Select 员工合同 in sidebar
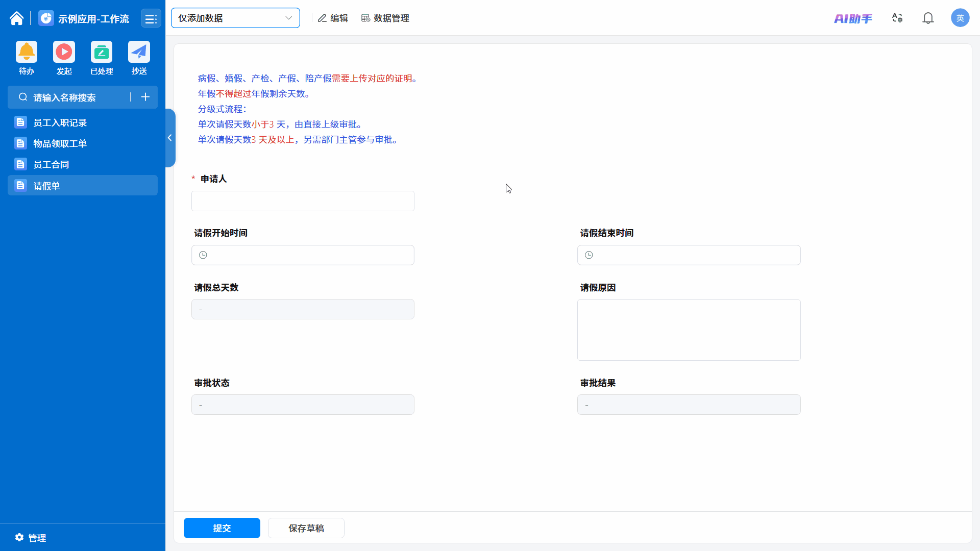The height and width of the screenshot is (551, 980). [x=83, y=164]
